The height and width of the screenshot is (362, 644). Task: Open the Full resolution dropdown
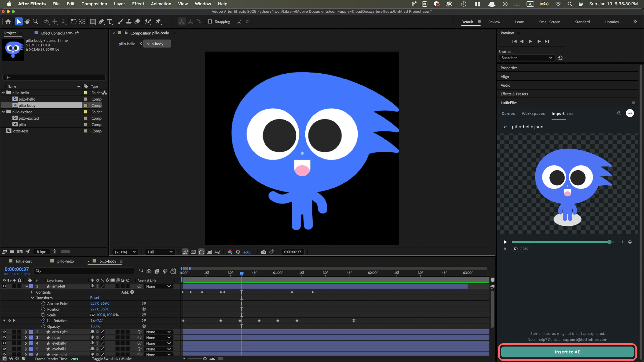(160, 252)
